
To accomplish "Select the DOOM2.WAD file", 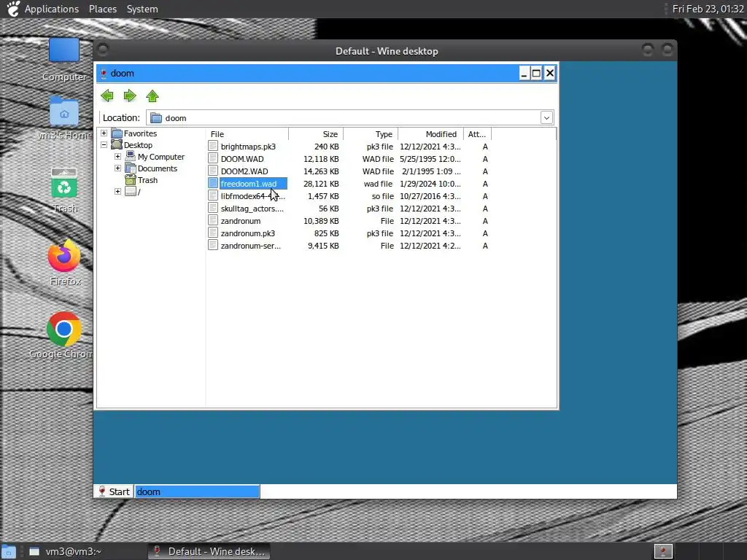I will click(244, 171).
